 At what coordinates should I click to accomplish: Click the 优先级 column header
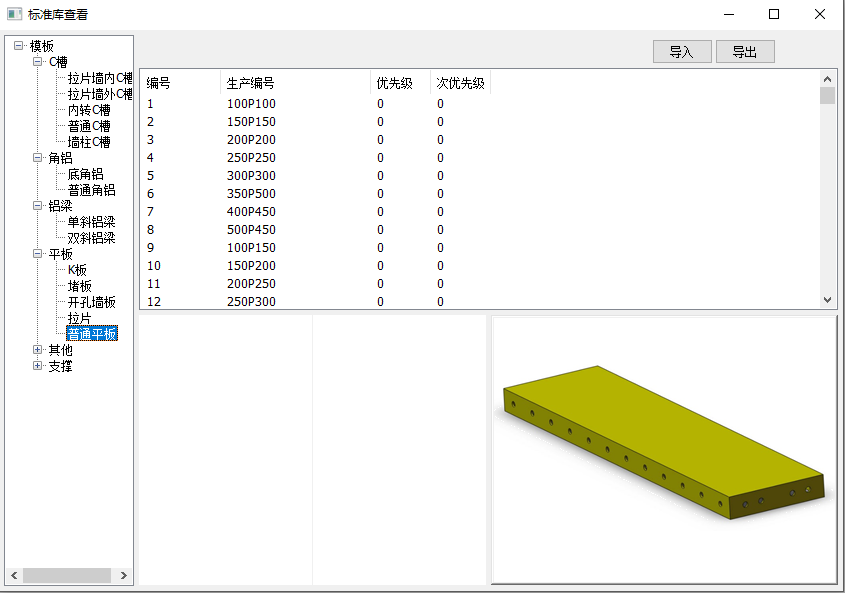click(x=394, y=83)
